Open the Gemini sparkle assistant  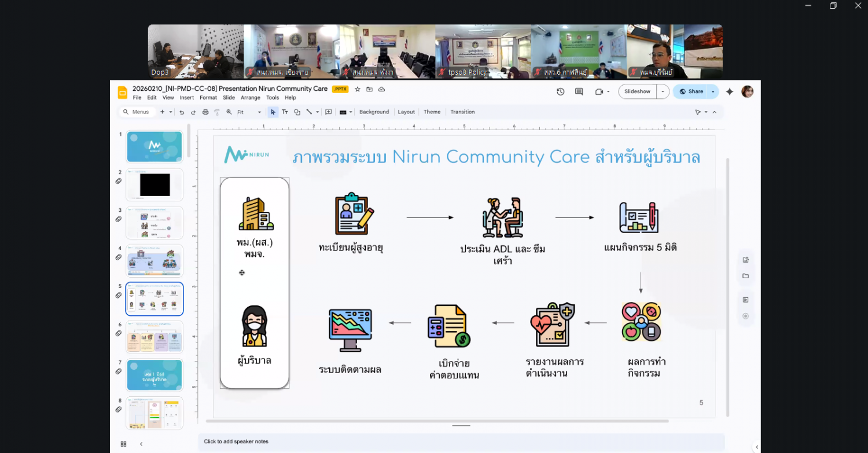tap(729, 91)
